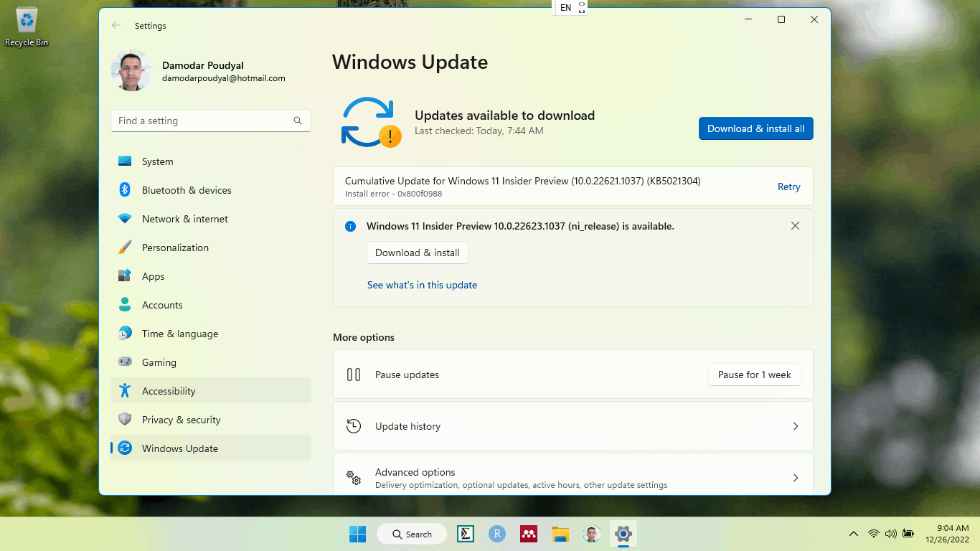Select Accessibility in sidebar
The image size is (980, 551).
(x=211, y=391)
